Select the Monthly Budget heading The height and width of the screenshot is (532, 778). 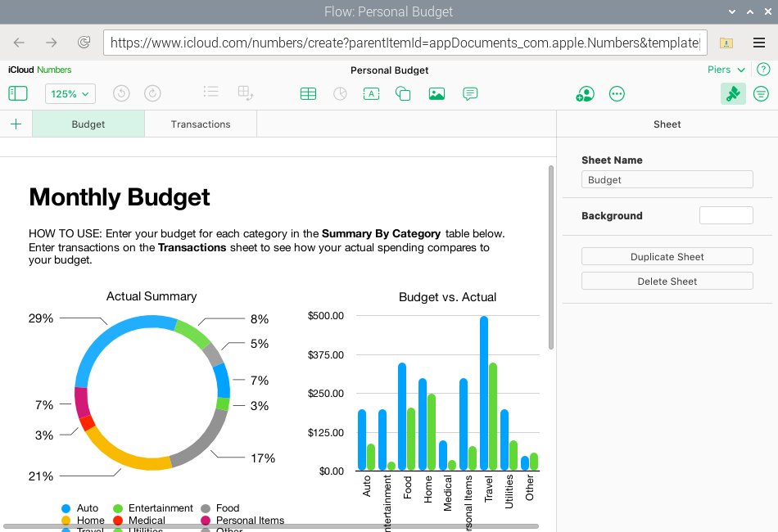pyautogui.click(x=119, y=196)
